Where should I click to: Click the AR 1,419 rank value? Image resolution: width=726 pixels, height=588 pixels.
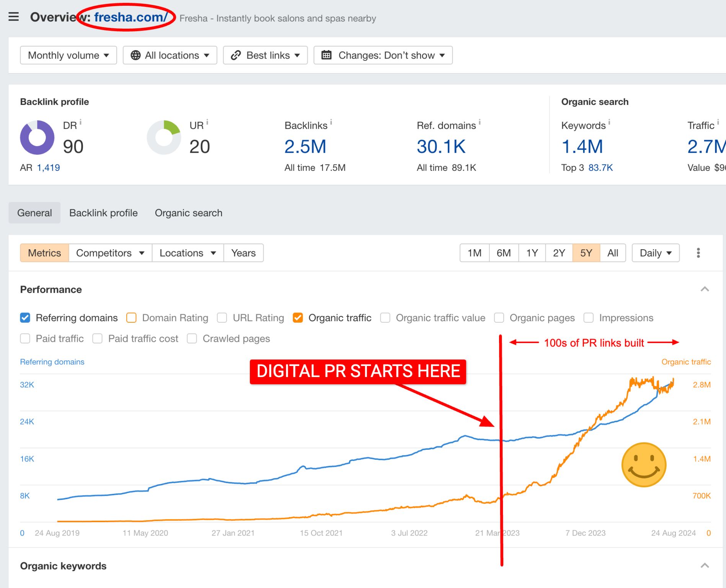pos(49,168)
